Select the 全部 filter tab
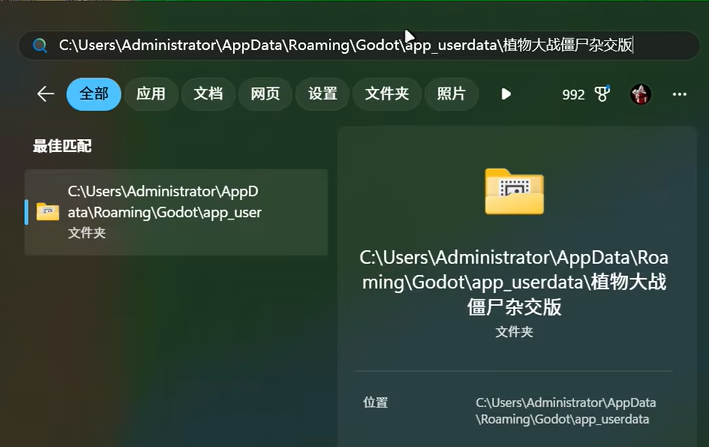Viewport: 709px width, 447px height. pos(94,94)
